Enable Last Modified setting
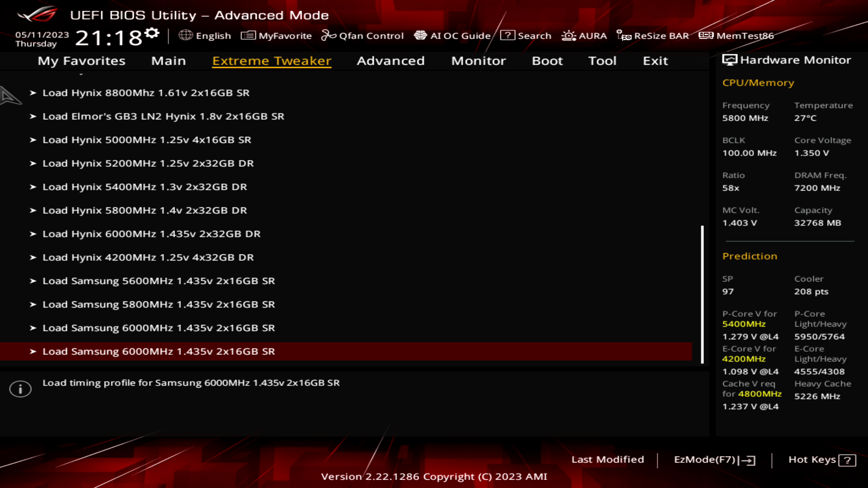This screenshot has height=488, width=868. [x=608, y=459]
